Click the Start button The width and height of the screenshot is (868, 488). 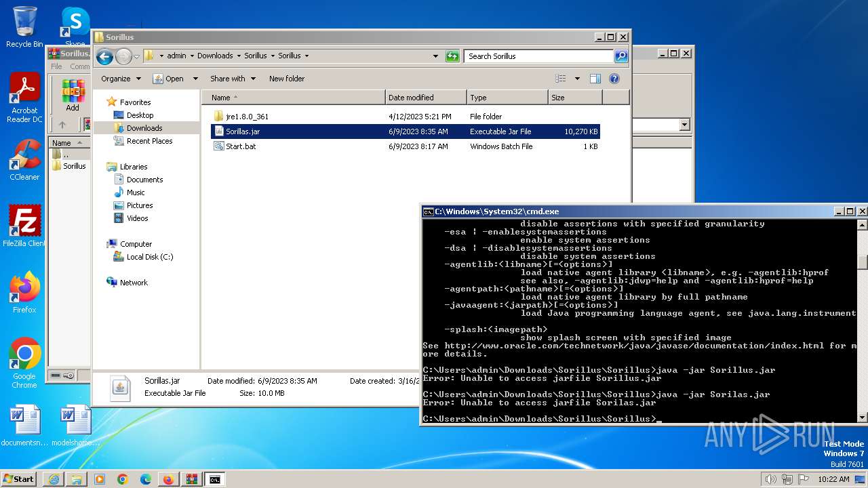pos(19,479)
